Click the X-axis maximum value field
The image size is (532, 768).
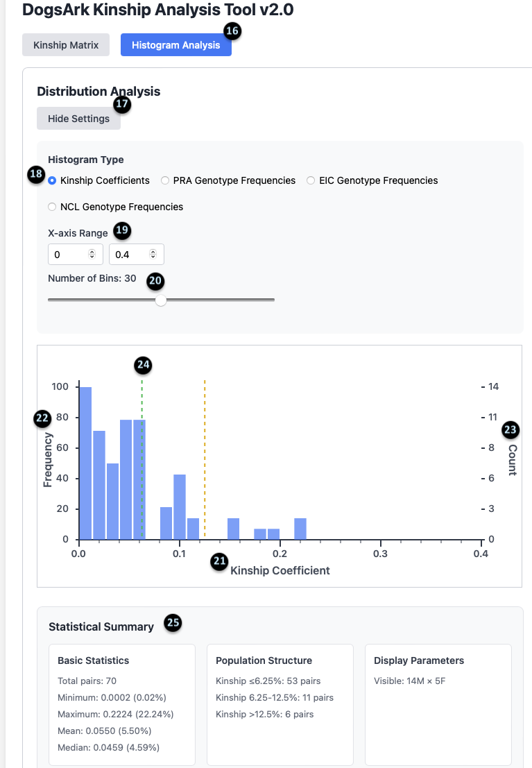click(x=130, y=254)
